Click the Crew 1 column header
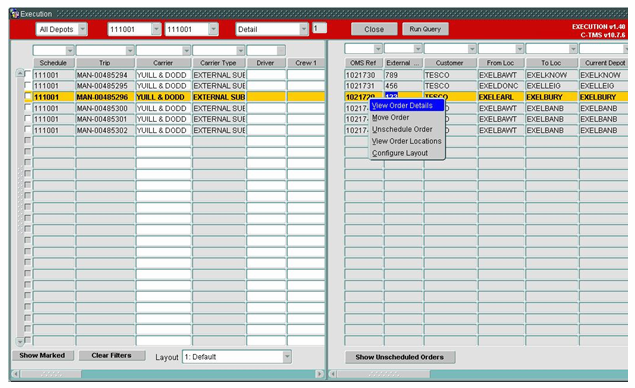 [306, 63]
